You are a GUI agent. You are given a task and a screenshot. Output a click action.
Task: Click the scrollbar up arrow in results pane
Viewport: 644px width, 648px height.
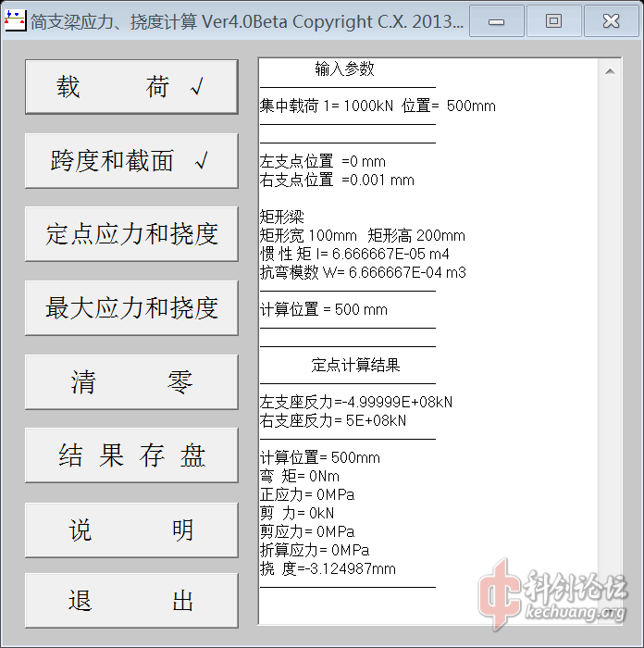click(610, 70)
